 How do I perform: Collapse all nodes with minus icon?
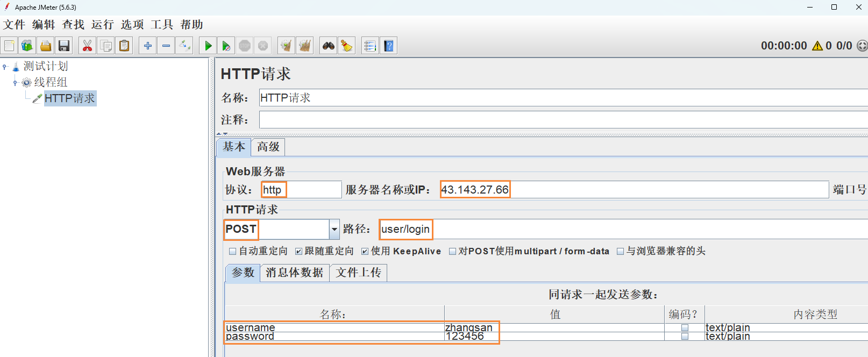point(166,46)
